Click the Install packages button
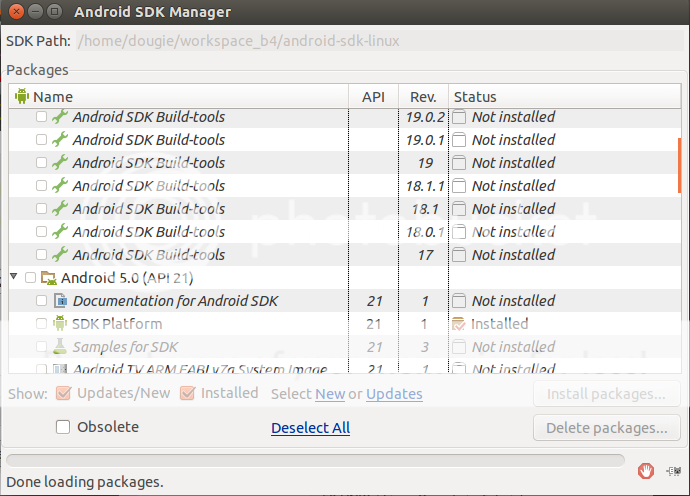The width and height of the screenshot is (690, 496). [x=607, y=394]
